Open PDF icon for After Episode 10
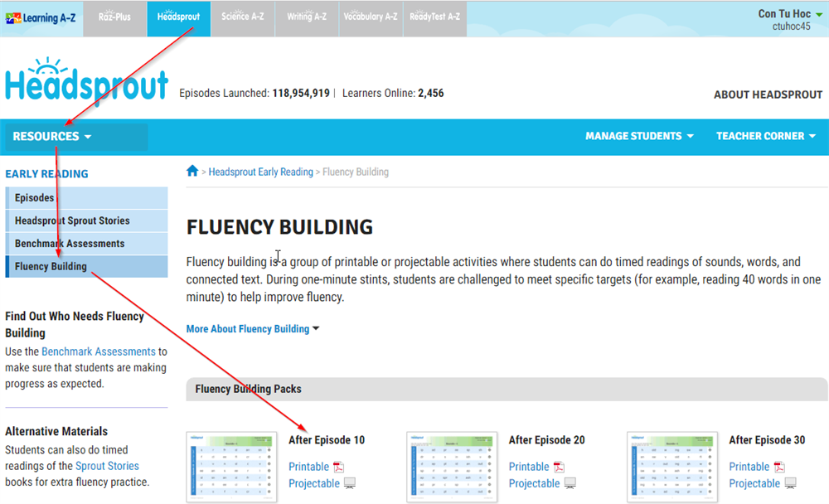The height and width of the screenshot is (504, 829). [338, 467]
